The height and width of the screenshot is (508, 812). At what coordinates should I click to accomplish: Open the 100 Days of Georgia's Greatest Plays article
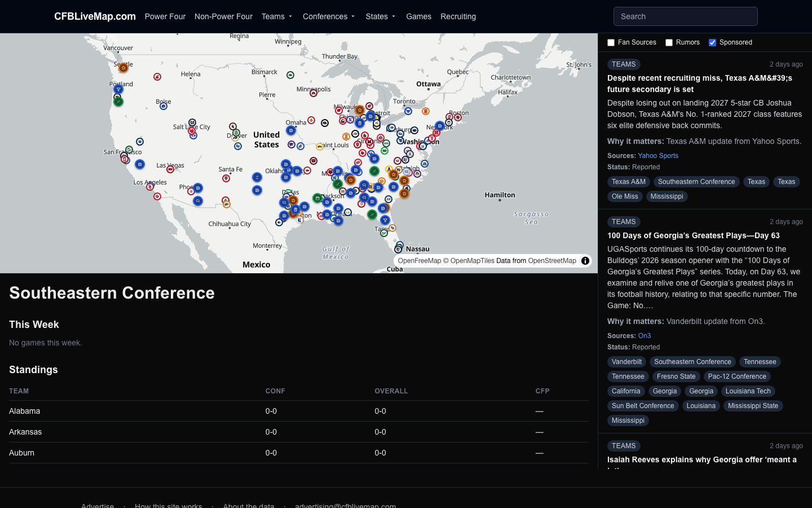pos(694,235)
